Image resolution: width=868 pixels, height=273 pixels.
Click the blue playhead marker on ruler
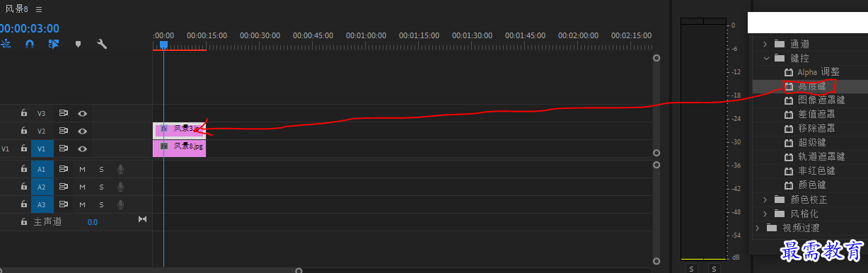163,45
